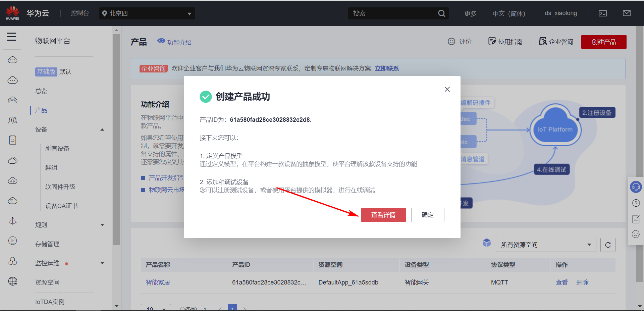The width and height of the screenshot is (644, 311).
Task: Open 设备CA证书 in the sidebar
Action: (61, 206)
